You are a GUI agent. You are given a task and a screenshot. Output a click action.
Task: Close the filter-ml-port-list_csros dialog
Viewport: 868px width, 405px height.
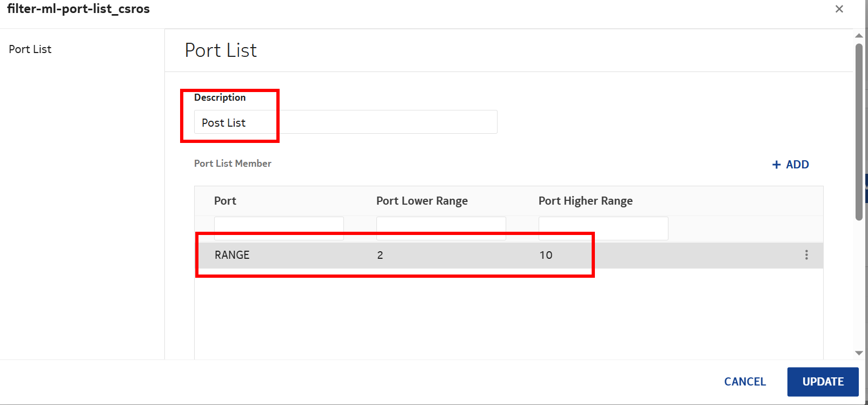coord(839,9)
